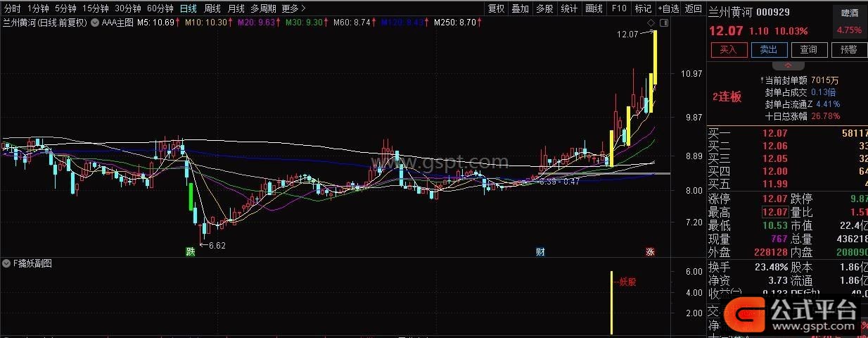The width and height of the screenshot is (868, 338).
Task: Click the AAA主图 indicator name
Action: 117,23
